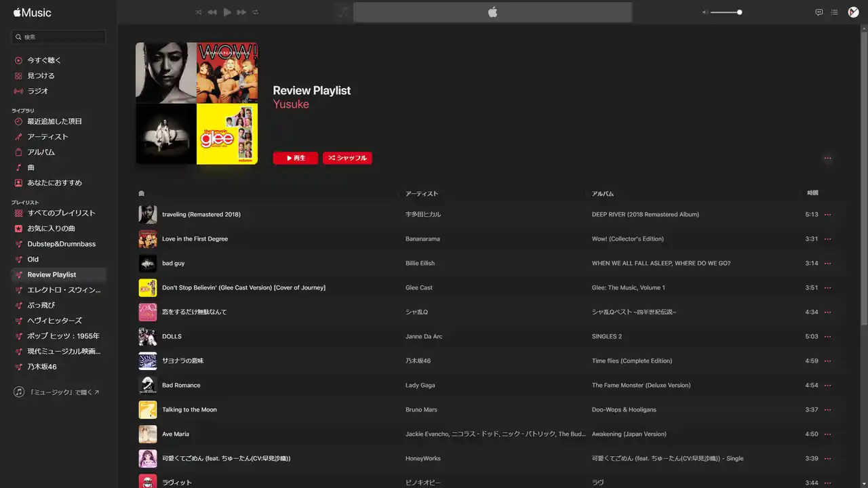868x488 pixels.
Task: Mute using the volume speaker icon
Action: click(705, 12)
